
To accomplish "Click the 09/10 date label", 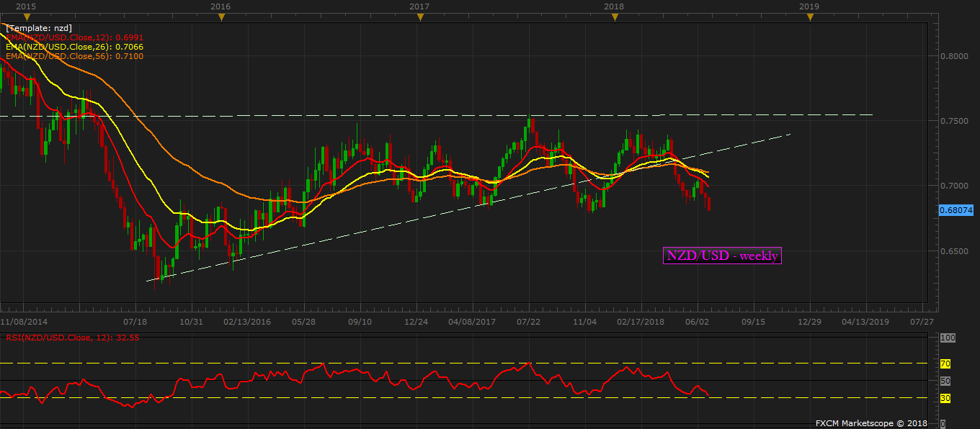I will point(360,322).
